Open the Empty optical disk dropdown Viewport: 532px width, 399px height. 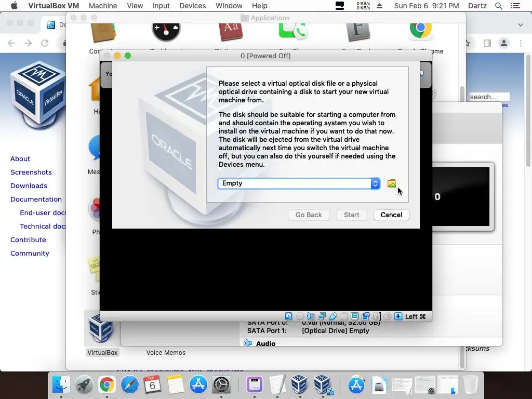tap(299, 183)
